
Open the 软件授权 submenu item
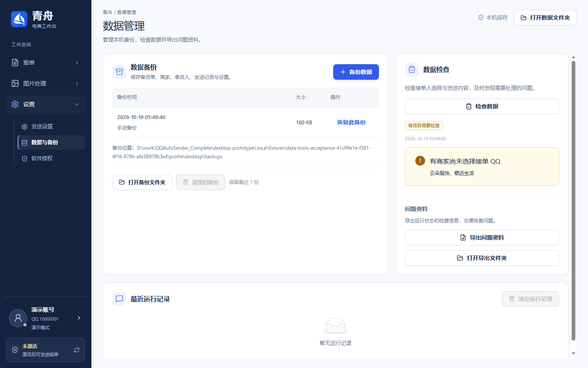[x=51, y=159]
